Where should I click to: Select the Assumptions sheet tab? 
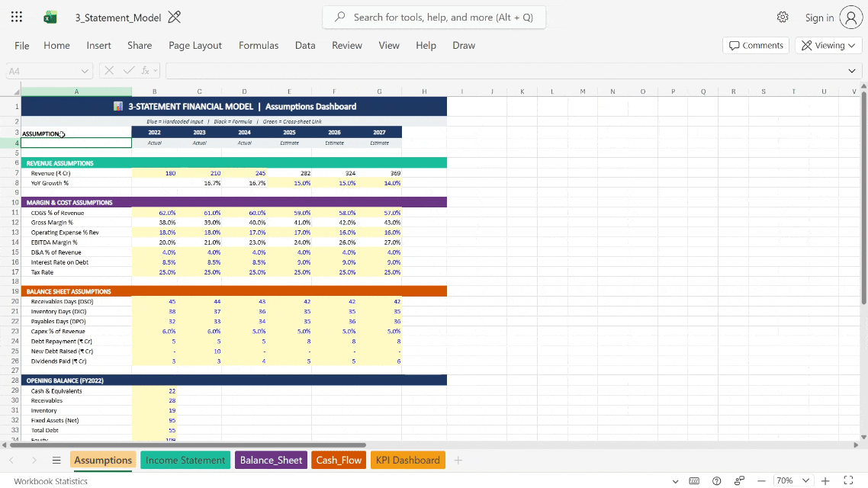(103, 461)
